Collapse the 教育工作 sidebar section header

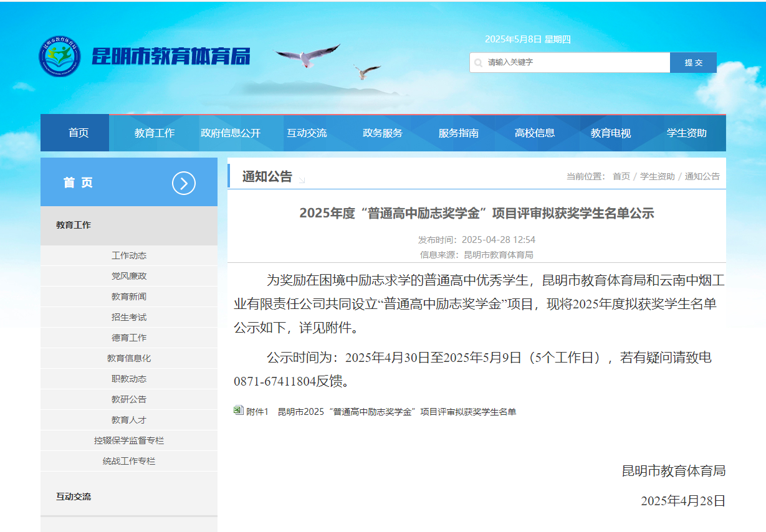tap(74, 225)
